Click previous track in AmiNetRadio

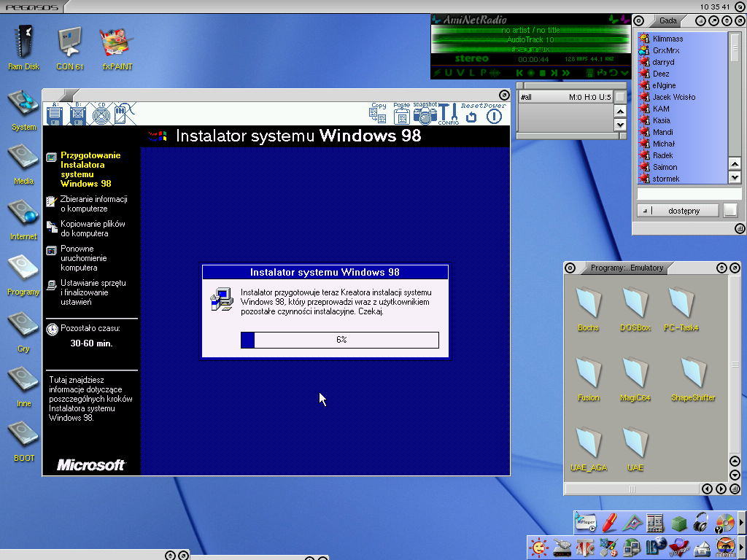coord(519,73)
